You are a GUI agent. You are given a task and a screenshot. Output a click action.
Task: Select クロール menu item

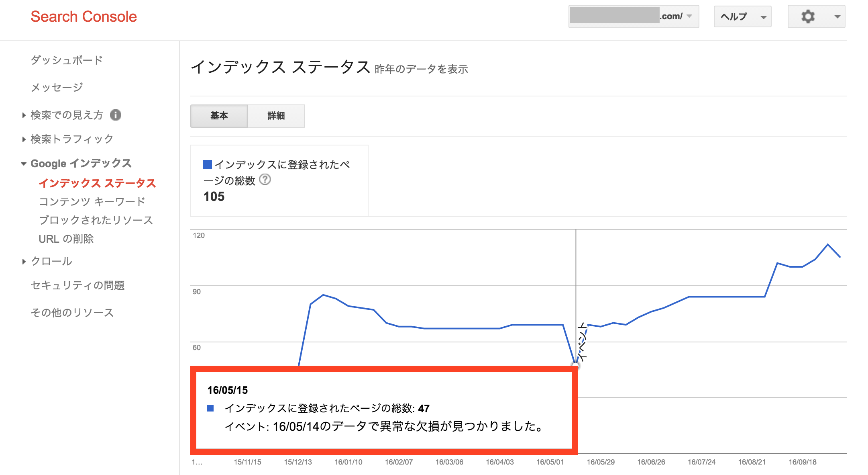pos(51,261)
